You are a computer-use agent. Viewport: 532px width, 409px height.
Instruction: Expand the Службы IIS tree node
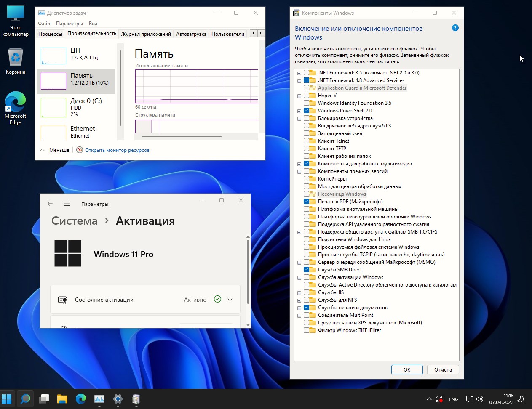(x=299, y=293)
